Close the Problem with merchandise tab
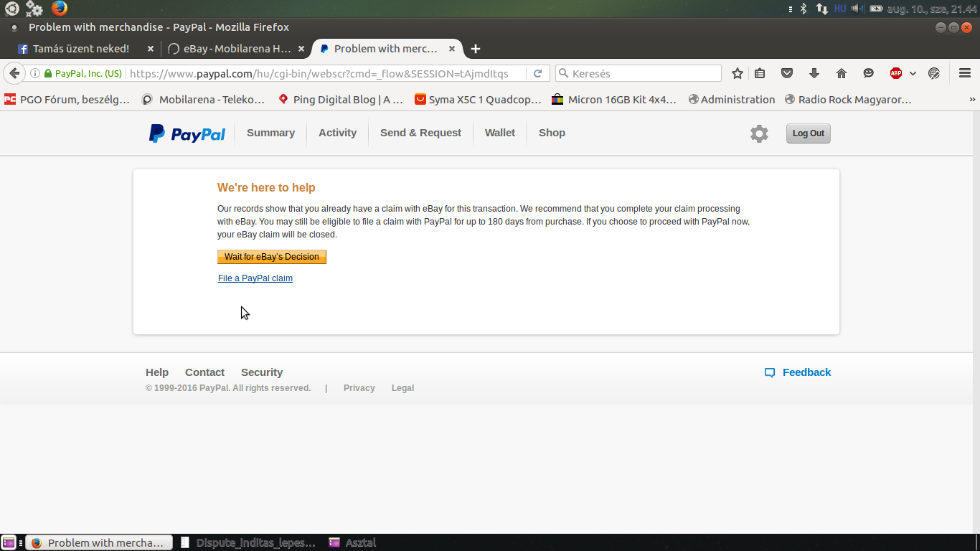This screenshot has width=980, height=551. coord(452,49)
